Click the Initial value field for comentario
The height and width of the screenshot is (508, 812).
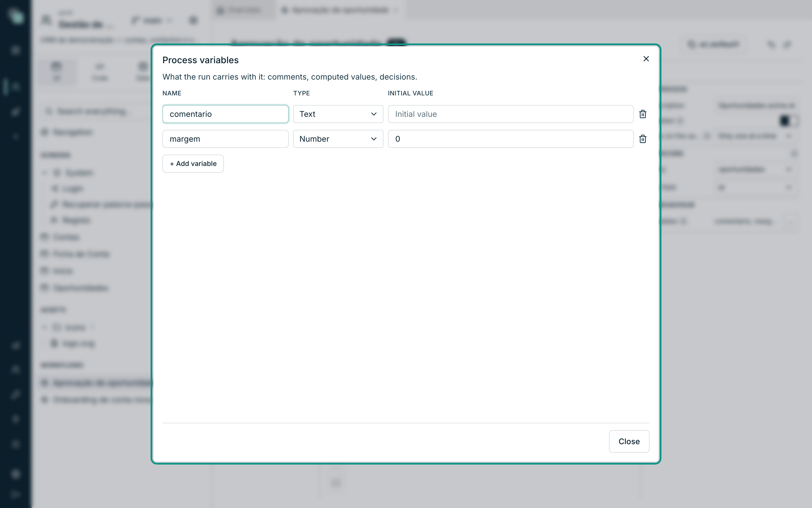tap(511, 114)
